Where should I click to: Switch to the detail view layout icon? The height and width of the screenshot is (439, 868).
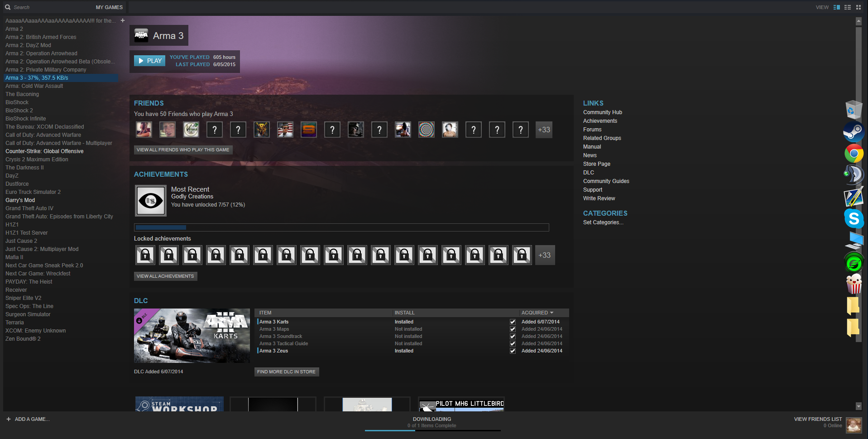tap(837, 7)
